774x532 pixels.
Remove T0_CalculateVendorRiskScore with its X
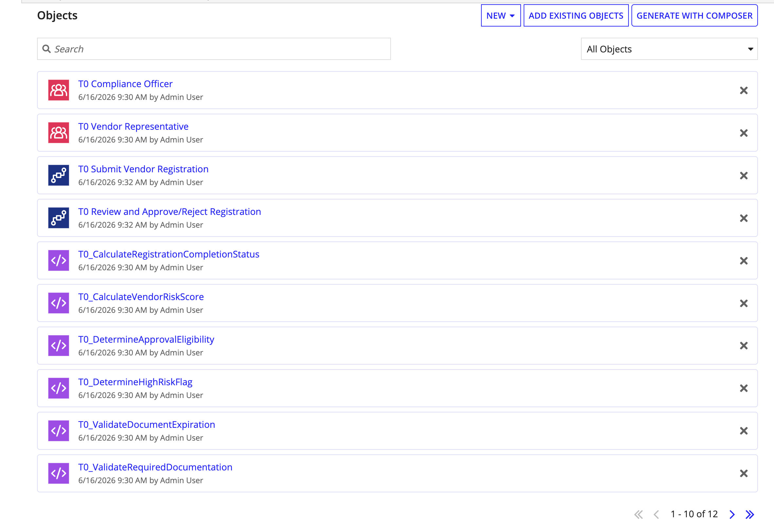click(744, 303)
